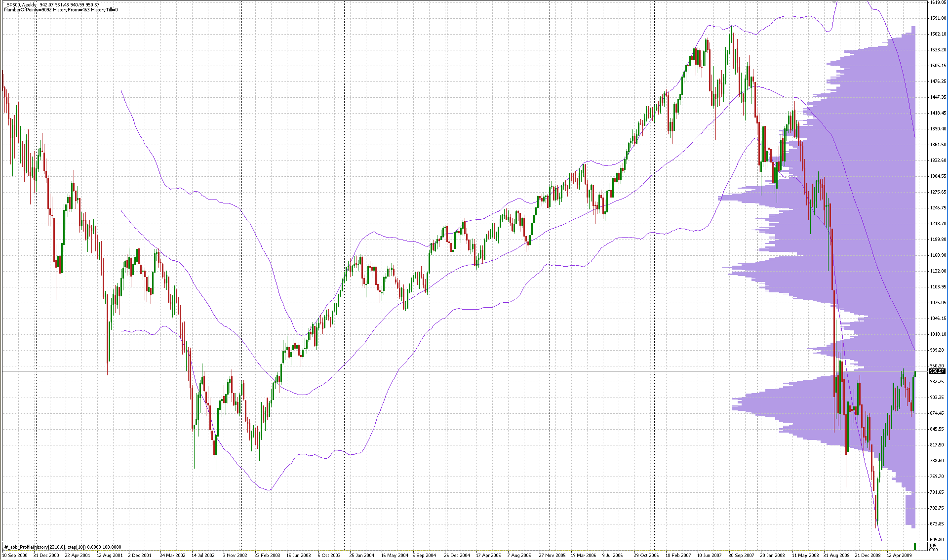Click the 7 Aug 2005 date label
948x560 pixels.
coord(519,555)
